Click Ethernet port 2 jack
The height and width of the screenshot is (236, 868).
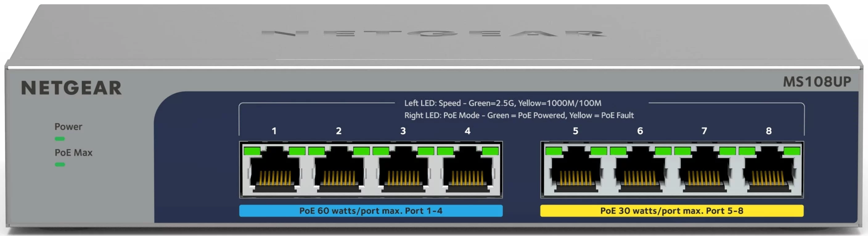pos(339,169)
